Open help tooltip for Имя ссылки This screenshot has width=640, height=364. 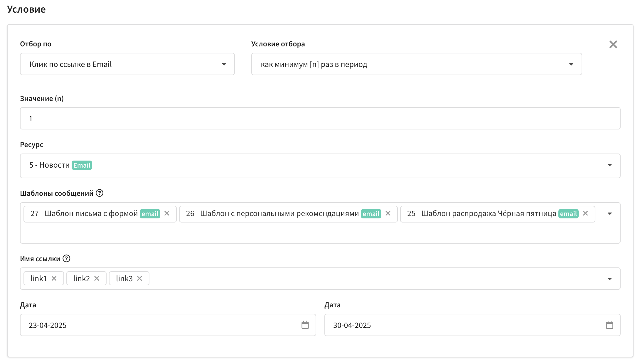67,259
